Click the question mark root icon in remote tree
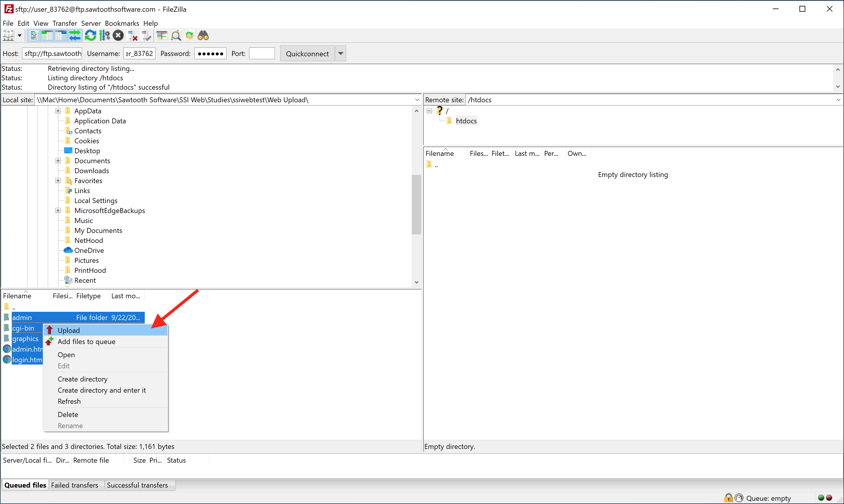The height and width of the screenshot is (504, 844). pyautogui.click(x=440, y=110)
